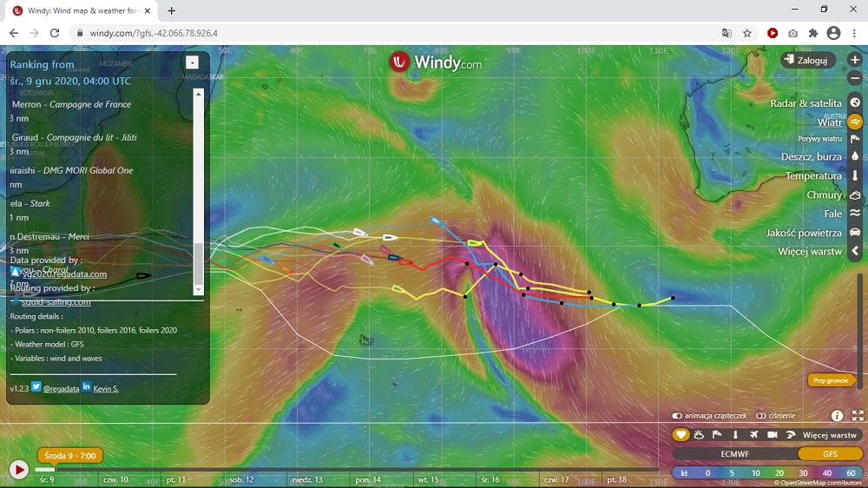Image resolution: width=868 pixels, height=488 pixels.
Task: Open Kevin S. profile link
Action: (106, 389)
